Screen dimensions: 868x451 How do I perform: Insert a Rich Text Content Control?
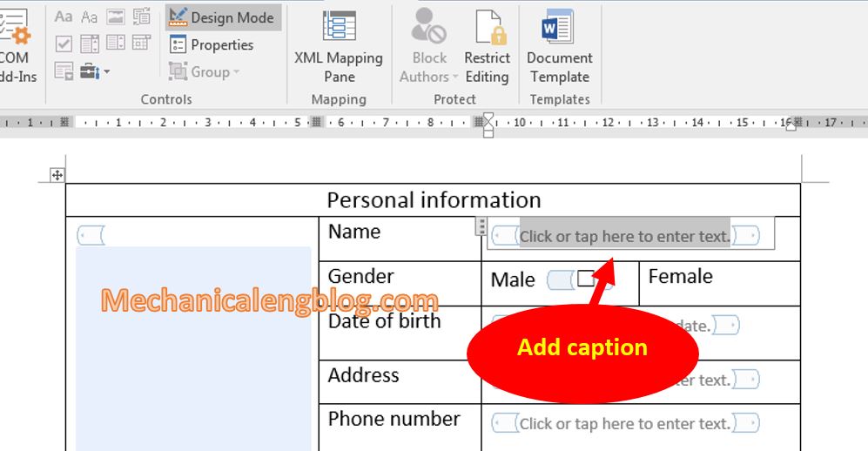tap(63, 17)
